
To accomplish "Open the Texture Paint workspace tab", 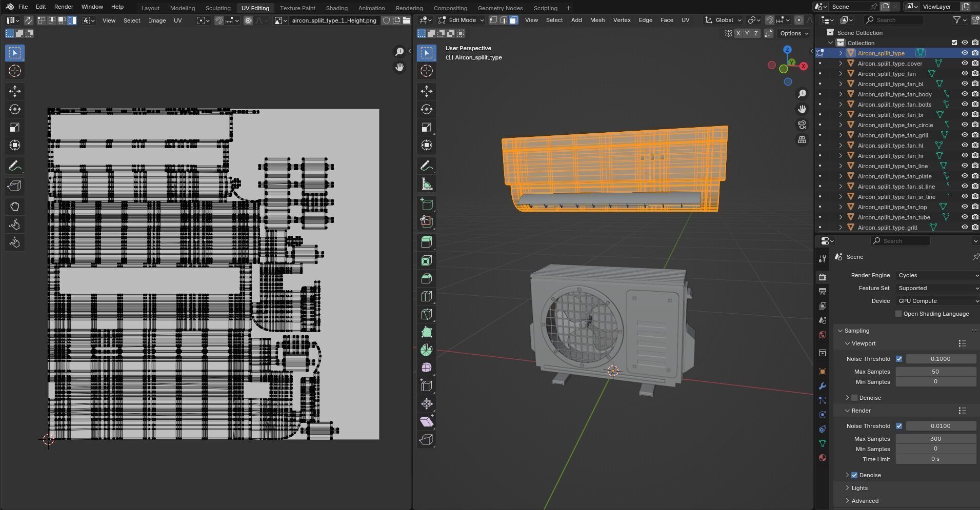I will coord(297,8).
